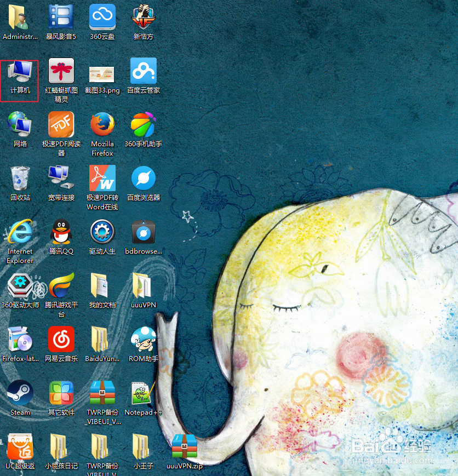
Task: Launch Notepad++ editor icon
Action: tap(142, 393)
